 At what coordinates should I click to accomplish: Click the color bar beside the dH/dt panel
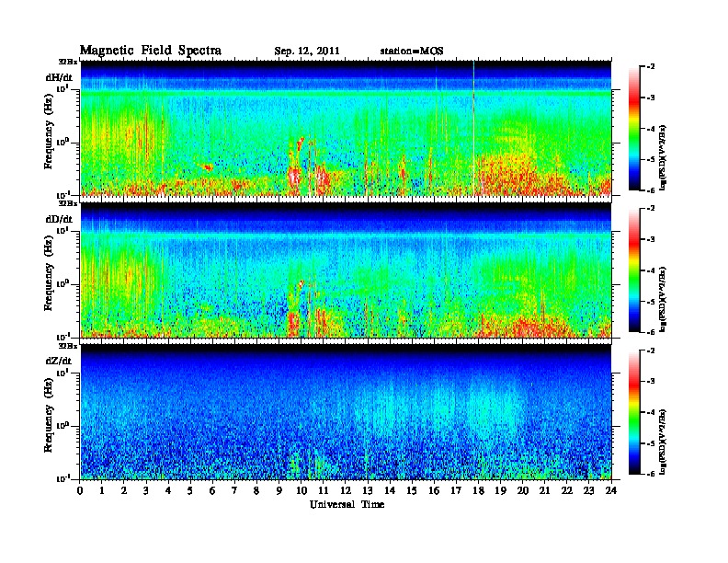tap(634, 128)
